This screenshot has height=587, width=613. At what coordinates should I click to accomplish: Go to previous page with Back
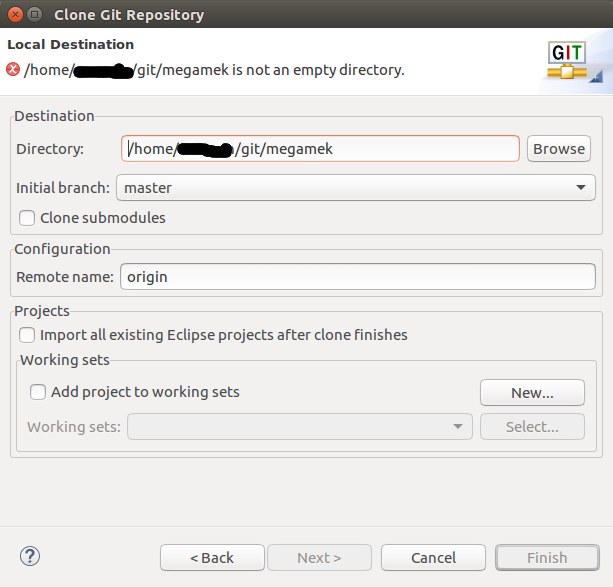[212, 558]
